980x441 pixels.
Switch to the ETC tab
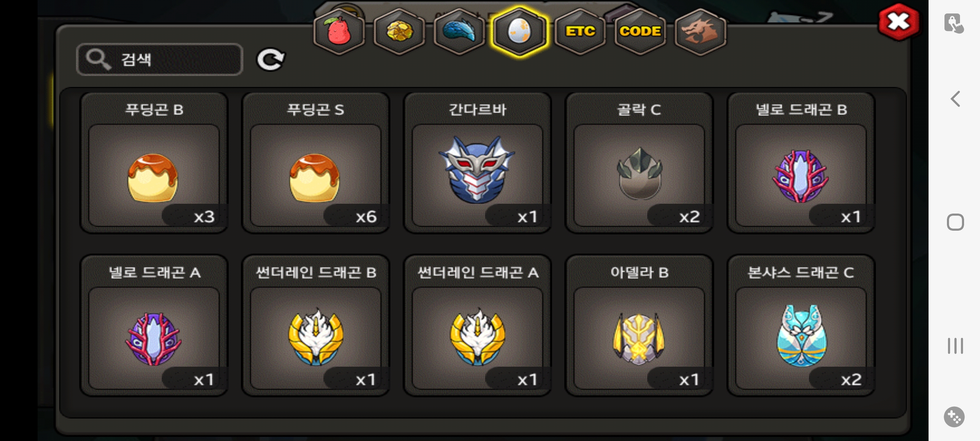coord(580,31)
